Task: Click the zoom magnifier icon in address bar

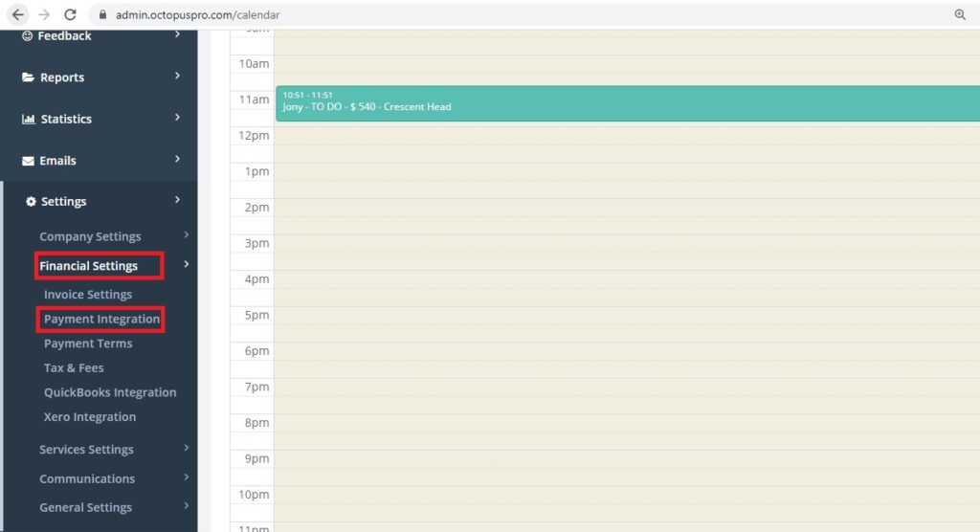Action: point(960,14)
